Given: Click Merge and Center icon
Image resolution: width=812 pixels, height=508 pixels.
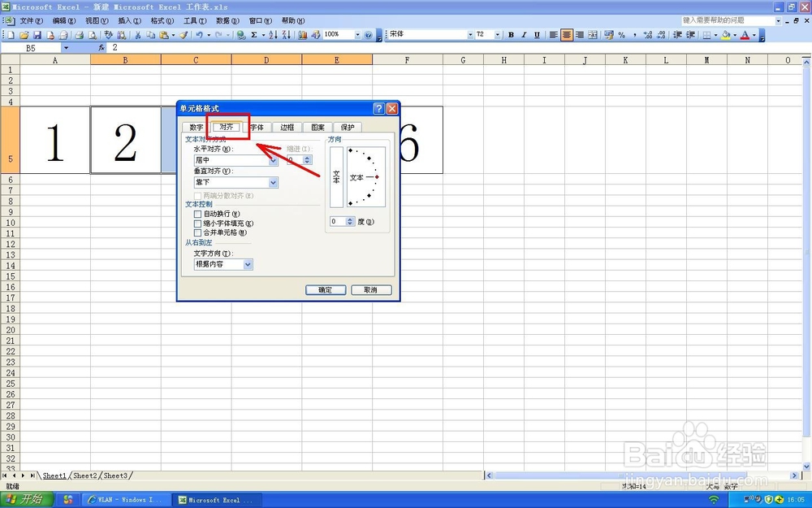Looking at the screenshot, I should pyautogui.click(x=593, y=35).
